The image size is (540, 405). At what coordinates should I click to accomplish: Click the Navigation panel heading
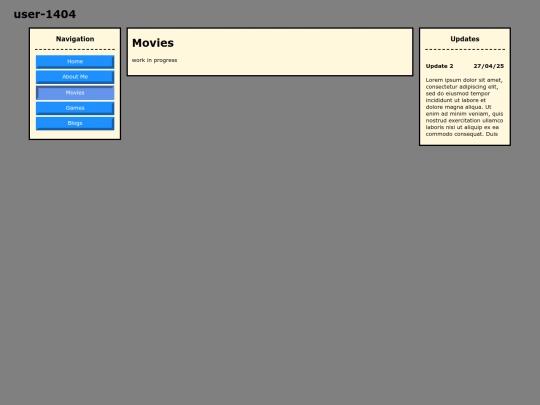(75, 39)
